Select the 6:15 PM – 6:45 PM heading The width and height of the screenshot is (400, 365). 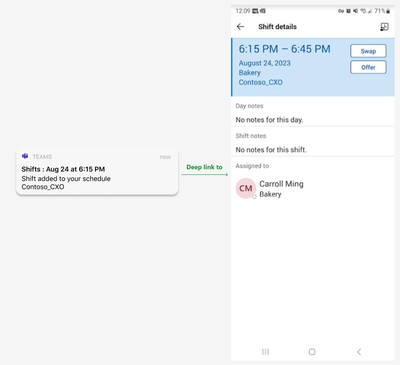pyautogui.click(x=284, y=49)
